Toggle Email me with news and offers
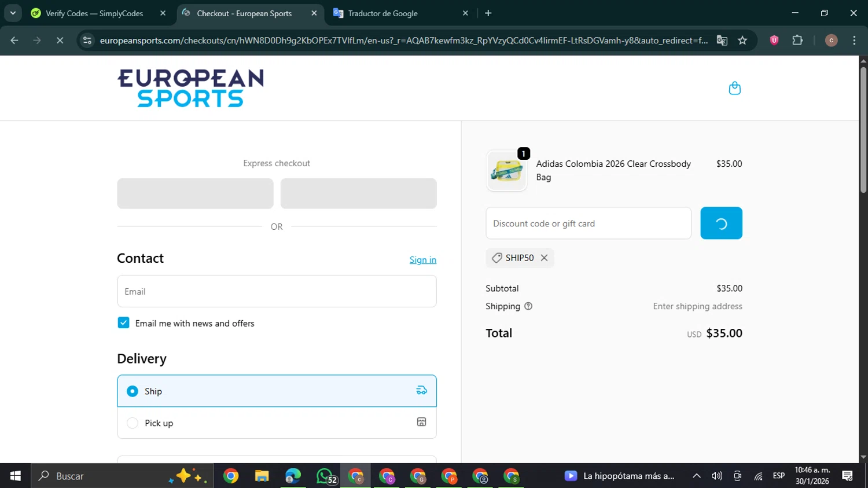The height and width of the screenshot is (488, 868). coord(123,323)
